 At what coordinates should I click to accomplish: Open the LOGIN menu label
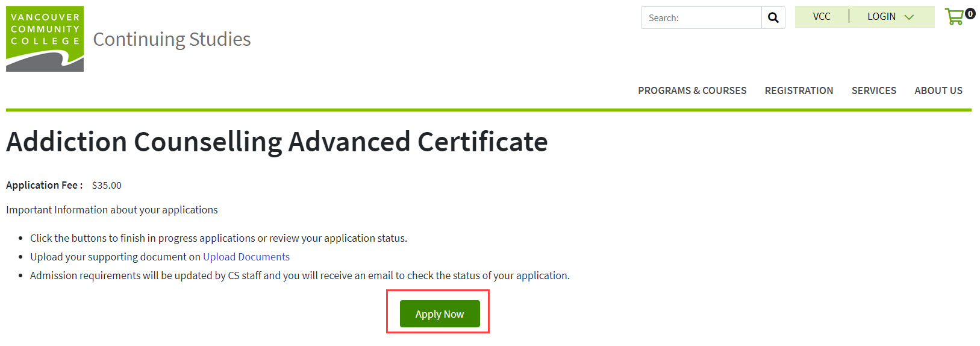click(881, 17)
